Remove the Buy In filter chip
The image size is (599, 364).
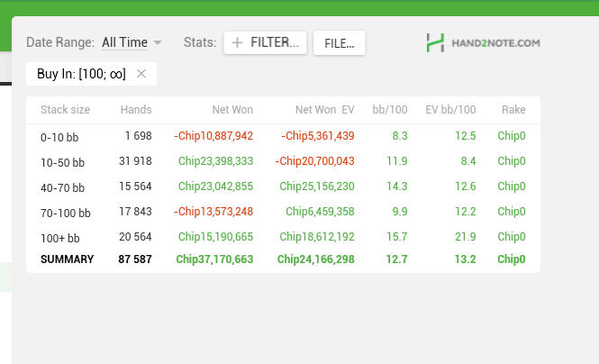141,74
